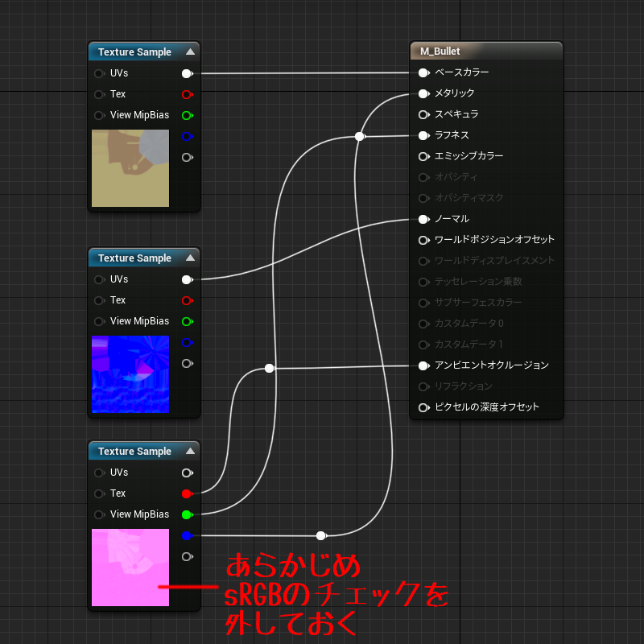This screenshot has height=644, width=644.
Task: Click the reroute dot on the ラフネス wire
Action: click(359, 136)
